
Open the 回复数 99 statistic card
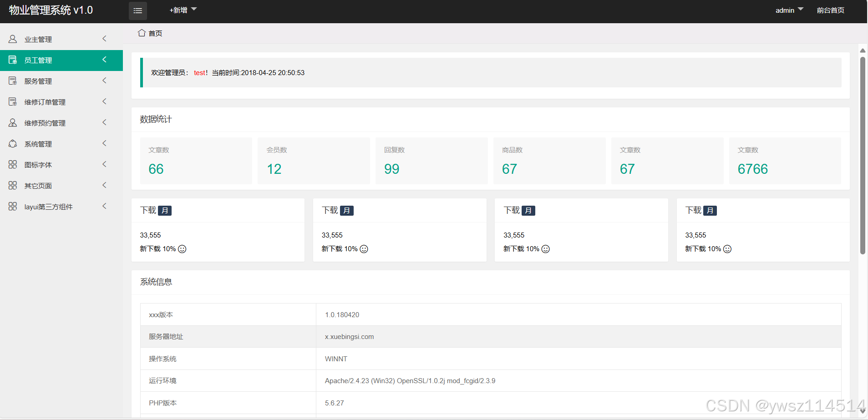coord(431,161)
